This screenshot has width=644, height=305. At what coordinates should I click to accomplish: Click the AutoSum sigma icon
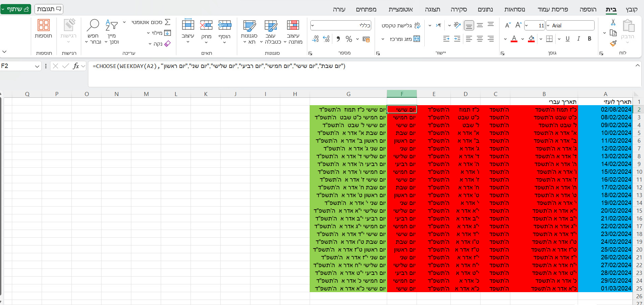click(168, 22)
